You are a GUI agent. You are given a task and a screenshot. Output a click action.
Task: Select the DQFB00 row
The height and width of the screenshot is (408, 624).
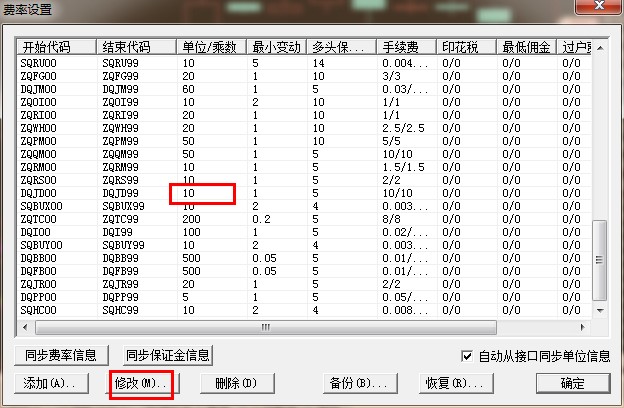tap(304, 271)
